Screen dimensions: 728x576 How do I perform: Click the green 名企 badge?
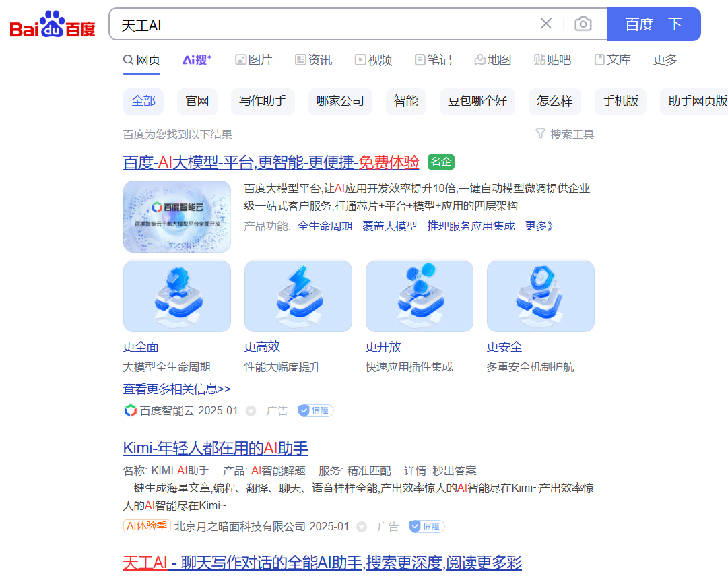(440, 162)
